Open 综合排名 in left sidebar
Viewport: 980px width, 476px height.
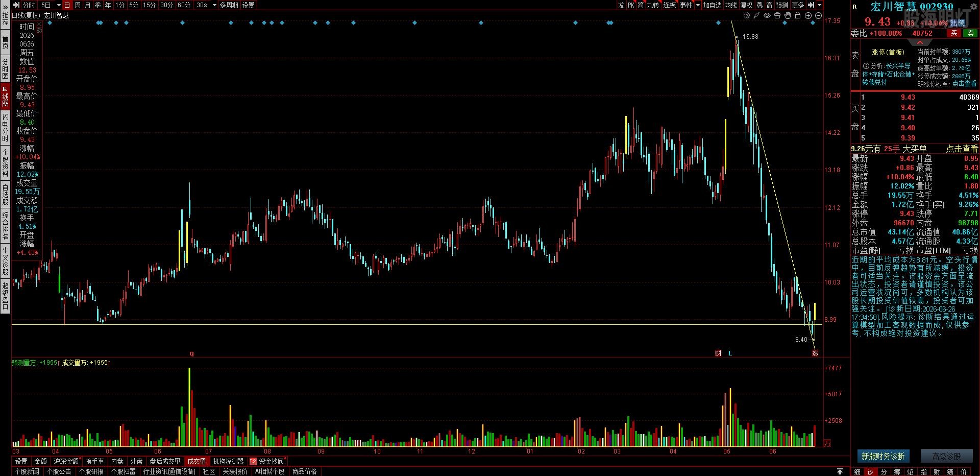6,226
